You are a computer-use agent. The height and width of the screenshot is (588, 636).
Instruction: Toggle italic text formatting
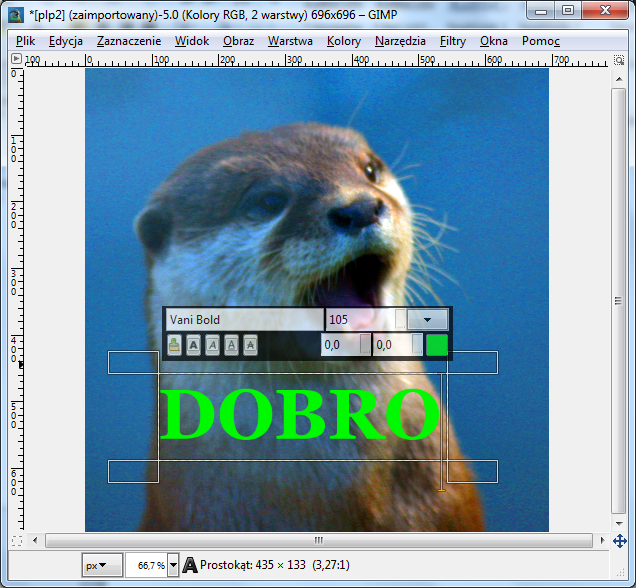pyautogui.click(x=213, y=346)
